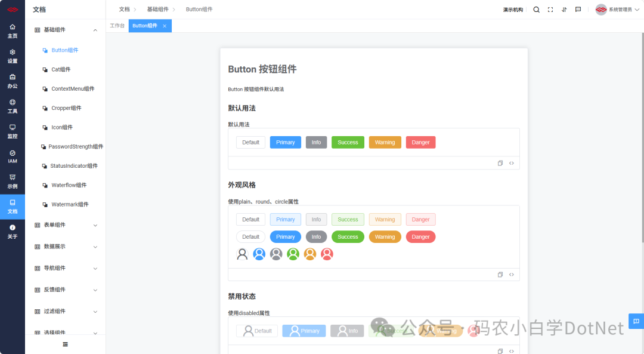
Task: Close the Button组件 tab
Action: (x=165, y=26)
